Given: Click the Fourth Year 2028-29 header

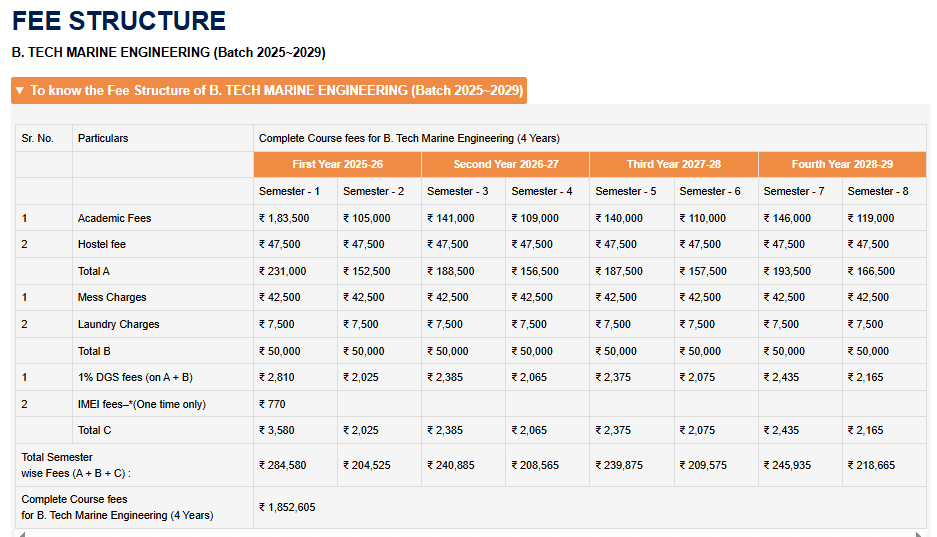Looking at the screenshot, I should coord(842,164).
